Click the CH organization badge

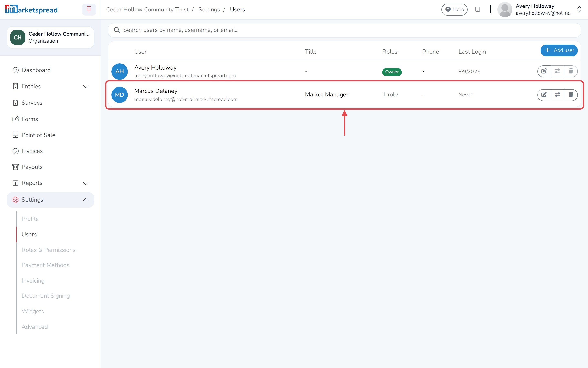[18, 37]
